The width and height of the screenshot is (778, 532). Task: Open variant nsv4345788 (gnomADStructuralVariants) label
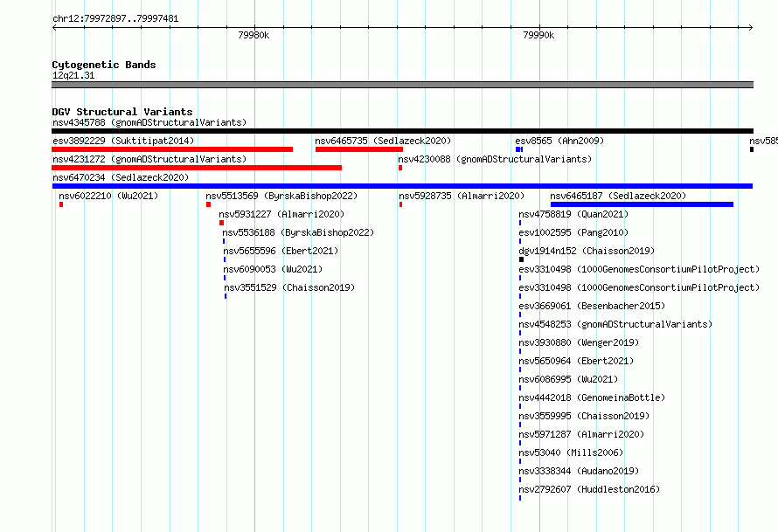[149, 122]
